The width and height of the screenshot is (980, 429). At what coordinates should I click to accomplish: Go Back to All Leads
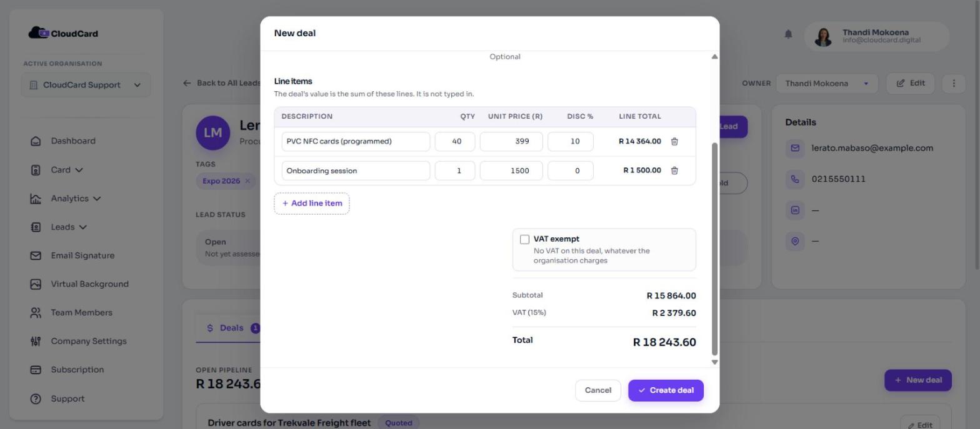[222, 83]
